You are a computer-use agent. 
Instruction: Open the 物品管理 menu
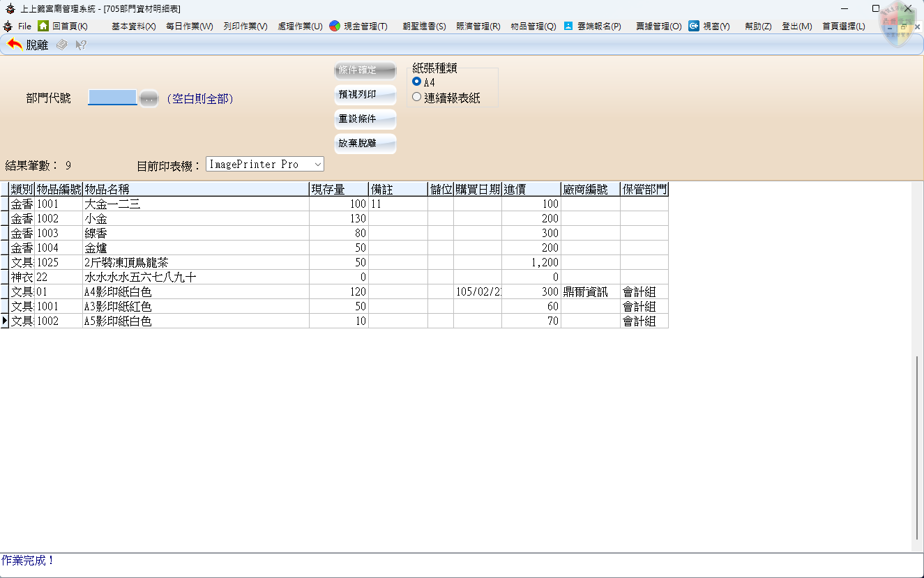click(x=533, y=26)
